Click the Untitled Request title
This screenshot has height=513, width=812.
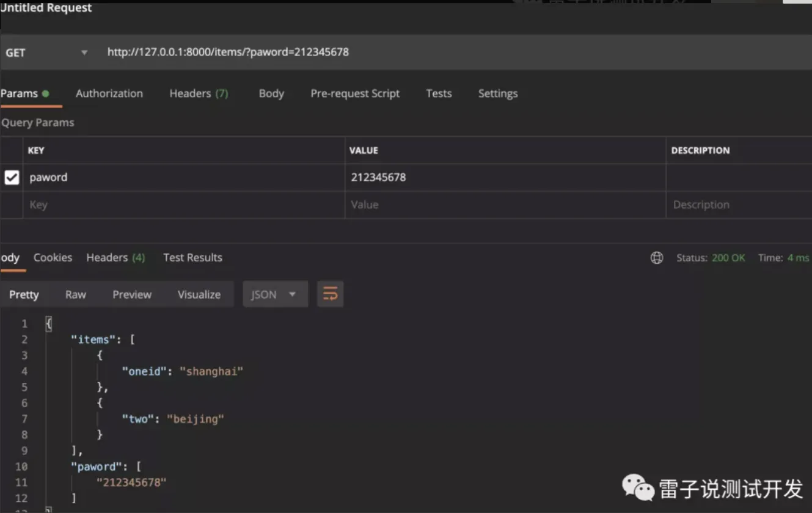coord(46,9)
